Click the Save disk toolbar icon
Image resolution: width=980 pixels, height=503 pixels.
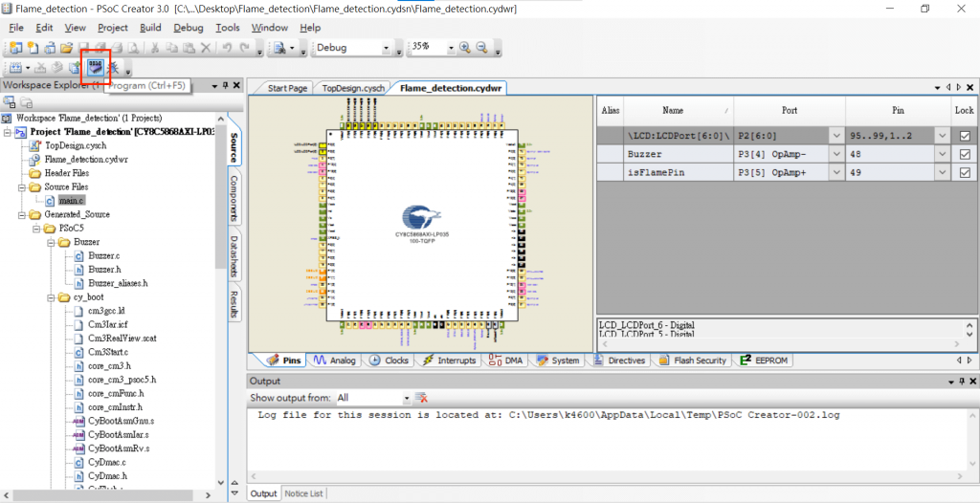83,48
